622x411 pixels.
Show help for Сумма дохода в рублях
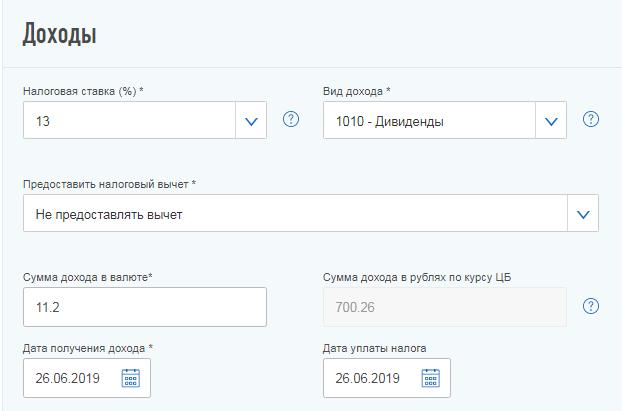pos(591,306)
